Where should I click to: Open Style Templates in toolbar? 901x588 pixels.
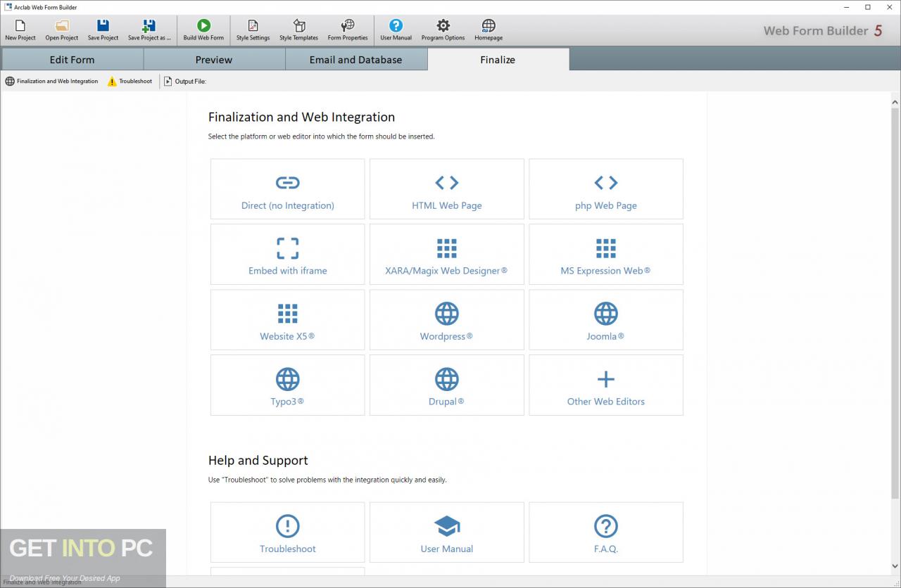tap(298, 30)
